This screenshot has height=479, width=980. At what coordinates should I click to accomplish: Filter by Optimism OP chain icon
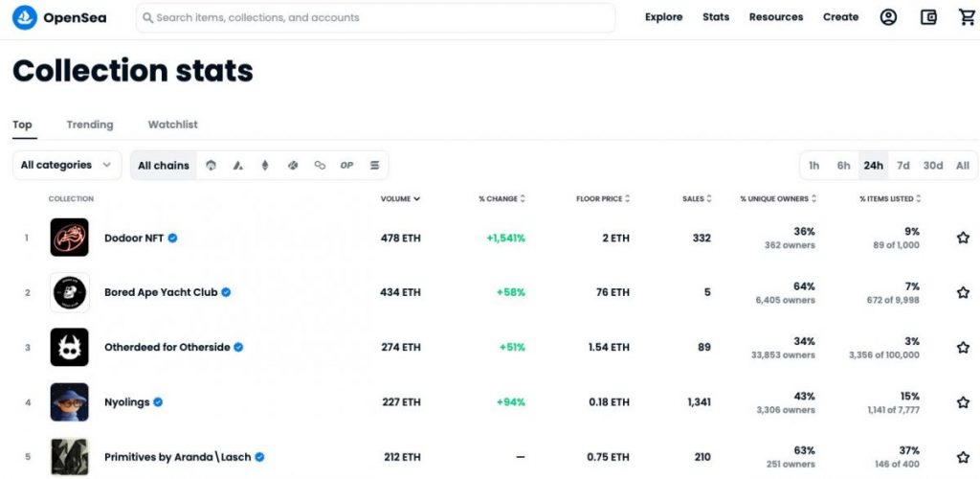[x=346, y=165]
